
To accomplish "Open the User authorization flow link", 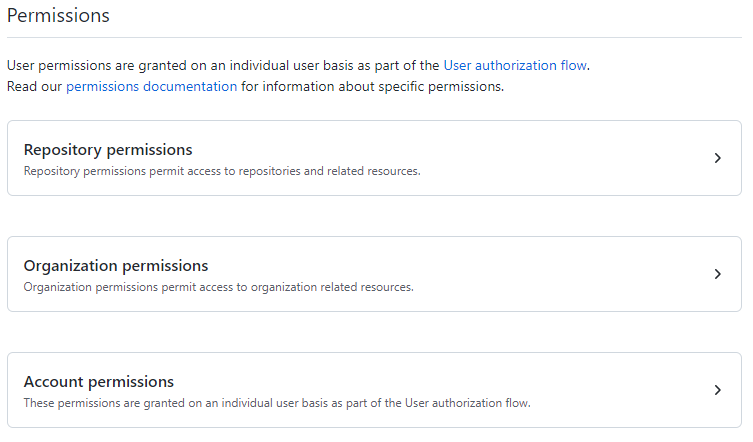I will (x=515, y=65).
